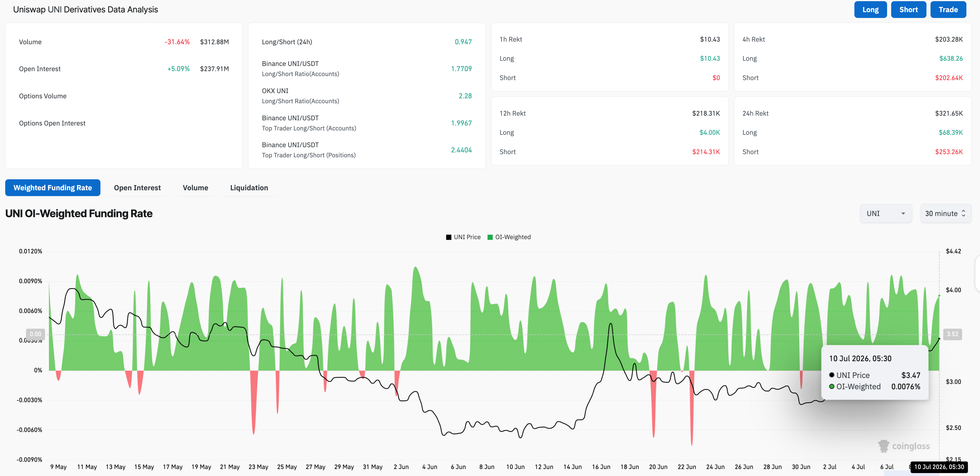
Task: Click the Volume change -31.64%
Action: point(177,42)
